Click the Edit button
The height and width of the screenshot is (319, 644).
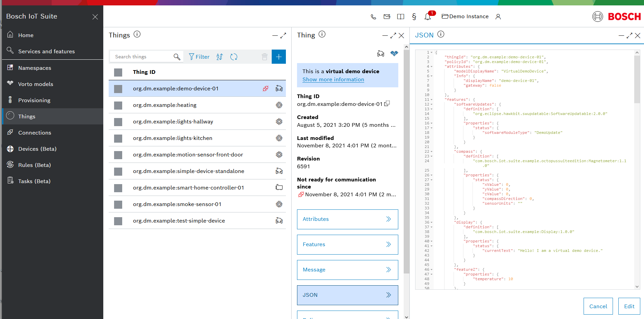coord(629,306)
